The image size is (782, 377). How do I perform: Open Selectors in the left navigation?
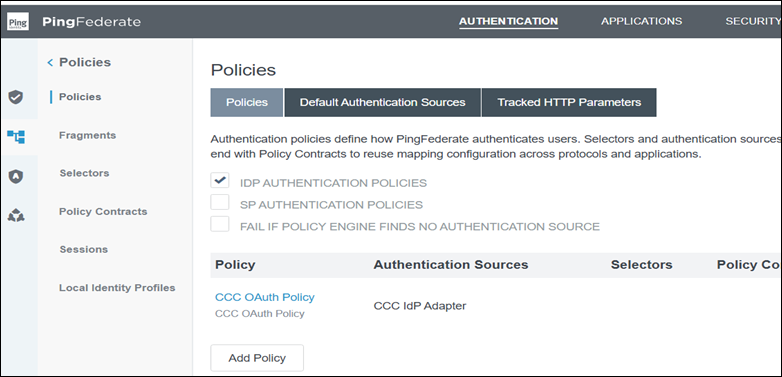pos(84,173)
